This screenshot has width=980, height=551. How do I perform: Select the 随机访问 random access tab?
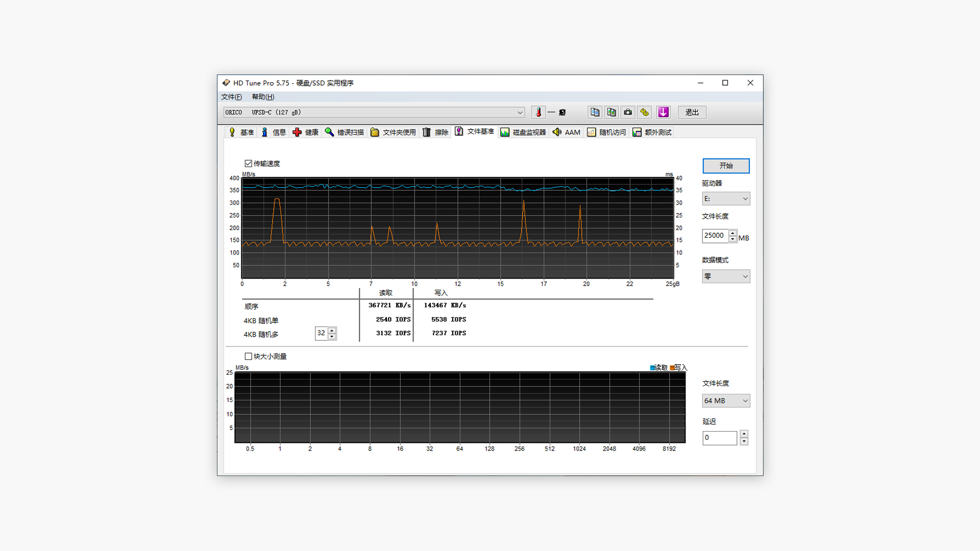coord(606,132)
